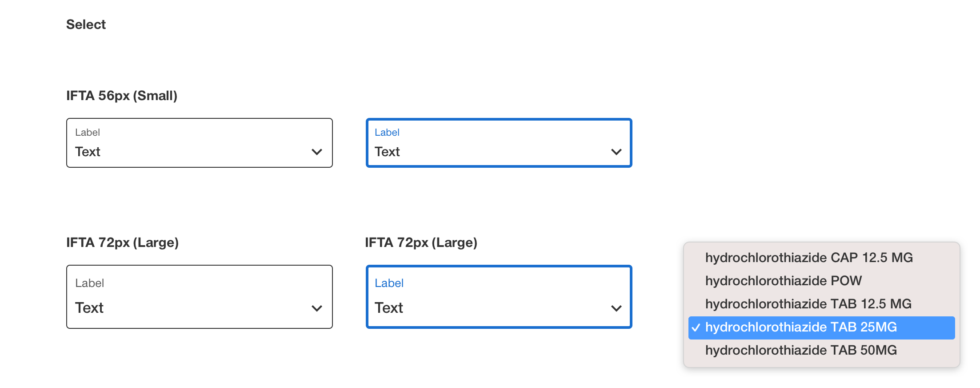This screenshot has width=980, height=388.
Task: Select highlighted hydrochlorothiazide TAB 25MG option
Action: pos(801,327)
